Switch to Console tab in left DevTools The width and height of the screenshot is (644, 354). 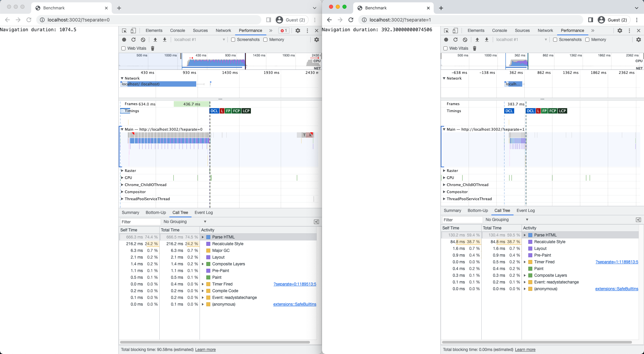(177, 31)
